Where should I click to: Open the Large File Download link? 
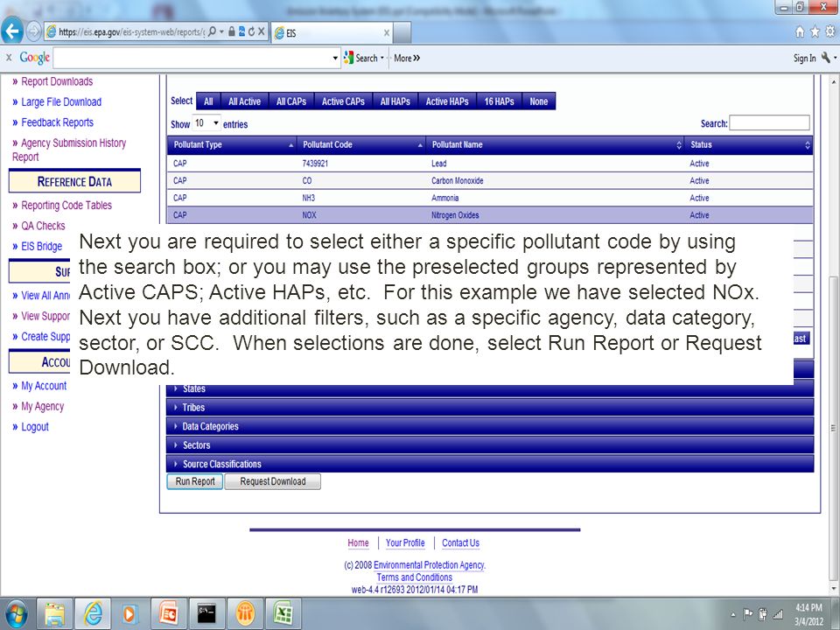point(61,101)
